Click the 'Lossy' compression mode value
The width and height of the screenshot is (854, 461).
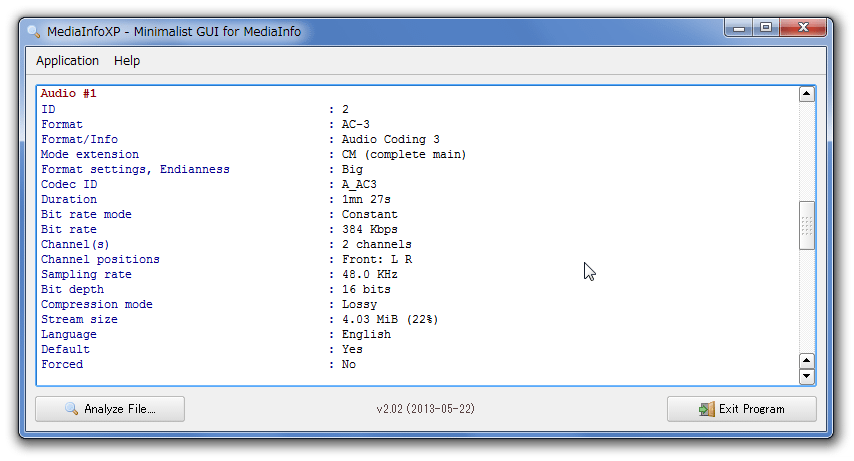359,304
